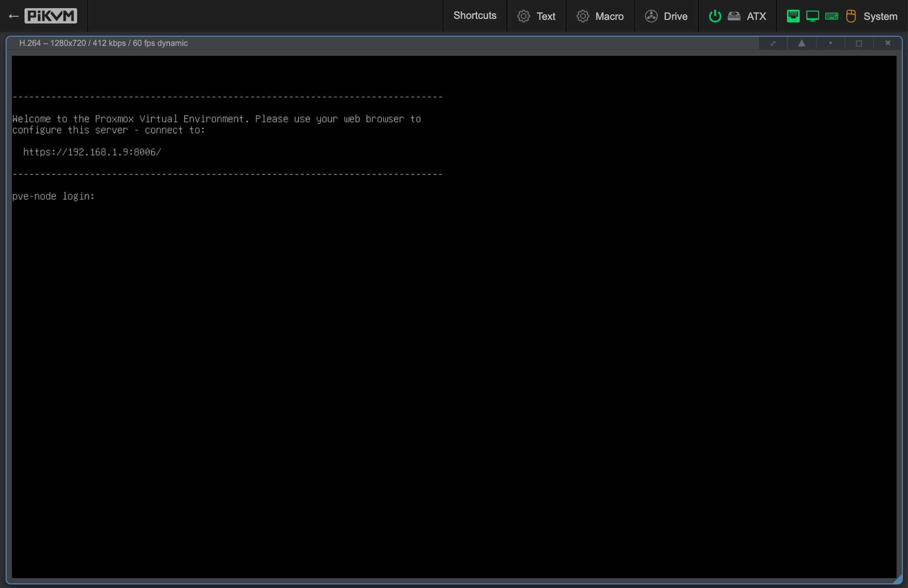The height and width of the screenshot is (588, 908).
Task: Open the Shortcuts menu
Action: (x=475, y=16)
